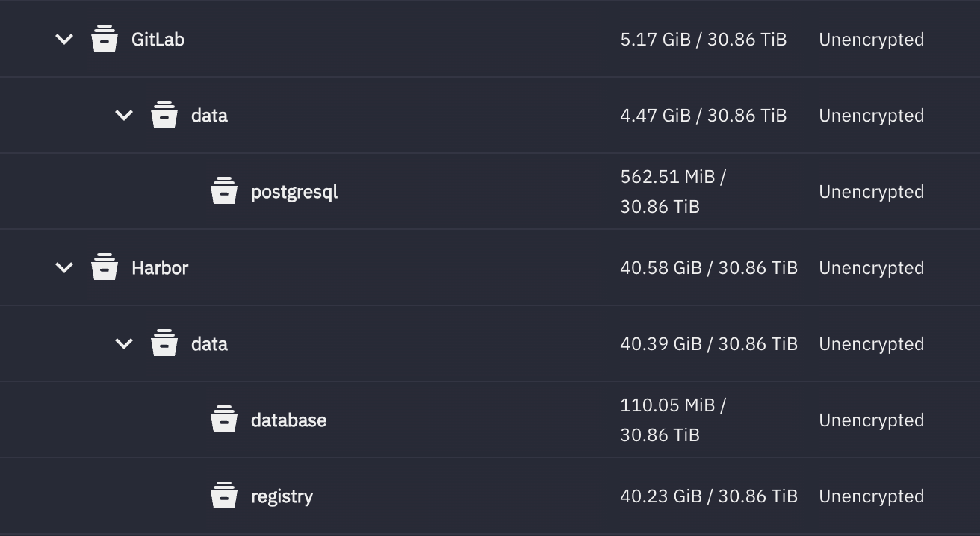Click the Unencrypted label on the GitLab row
This screenshot has width=980, height=536.
[871, 39]
